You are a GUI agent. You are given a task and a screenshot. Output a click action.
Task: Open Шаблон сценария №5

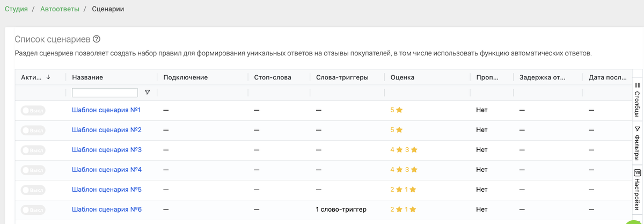[x=106, y=190]
